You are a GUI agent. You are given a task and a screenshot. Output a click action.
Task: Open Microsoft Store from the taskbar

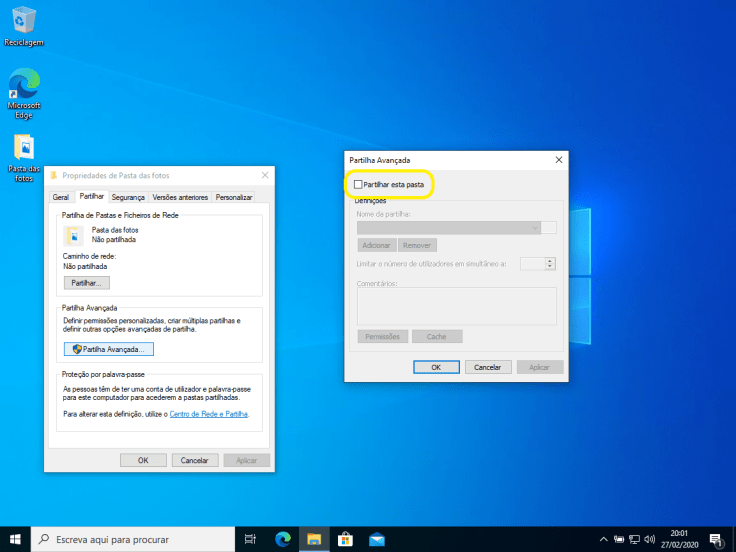tap(344, 539)
